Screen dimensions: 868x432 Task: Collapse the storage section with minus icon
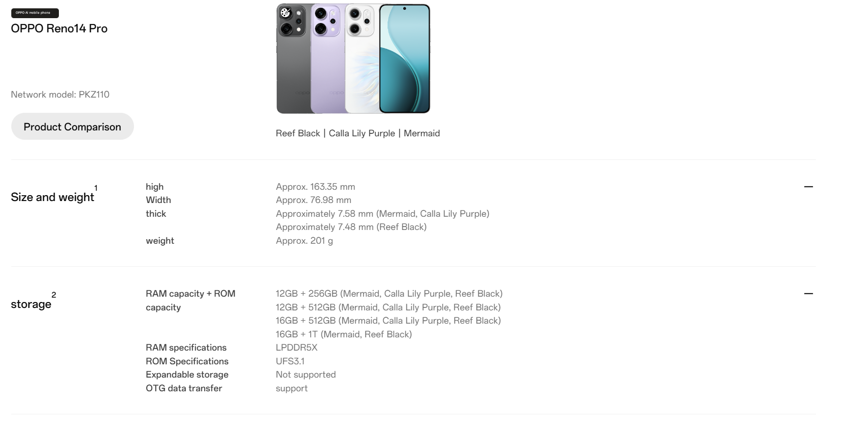tap(808, 294)
